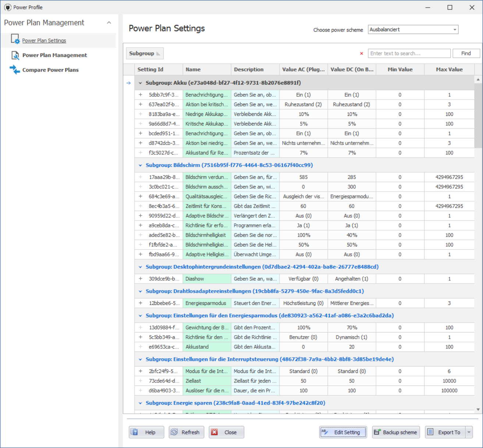Click the Akkustand name cell in row e69653ca-c
The height and width of the screenshot is (448, 483).
click(207, 347)
